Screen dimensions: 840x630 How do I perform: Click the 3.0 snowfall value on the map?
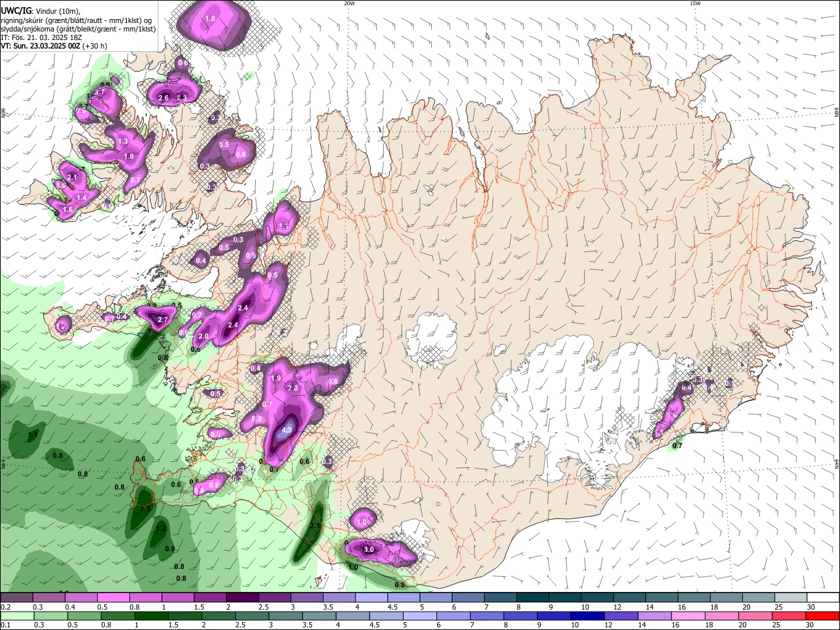click(x=369, y=549)
